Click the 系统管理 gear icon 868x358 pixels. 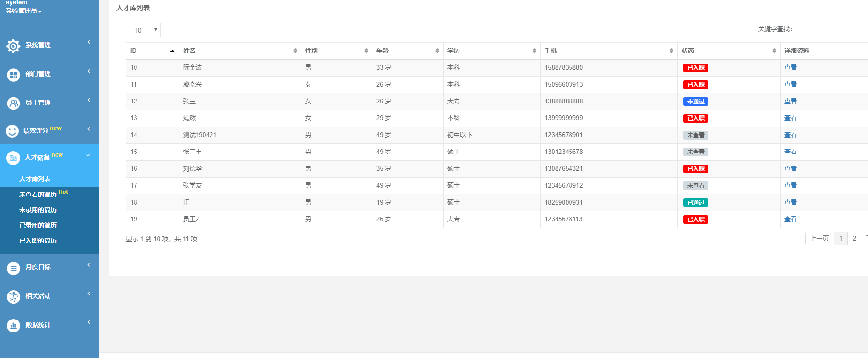click(13, 46)
